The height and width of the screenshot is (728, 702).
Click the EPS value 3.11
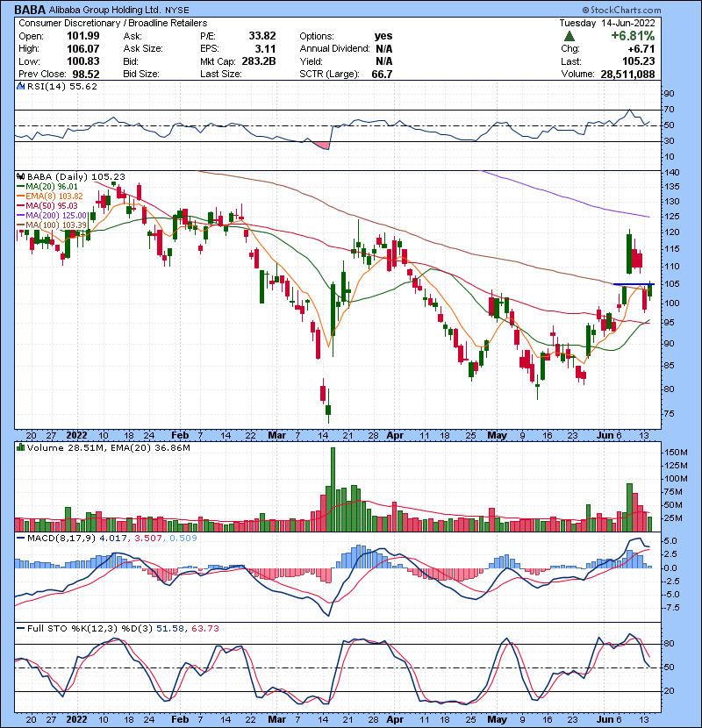click(265, 49)
